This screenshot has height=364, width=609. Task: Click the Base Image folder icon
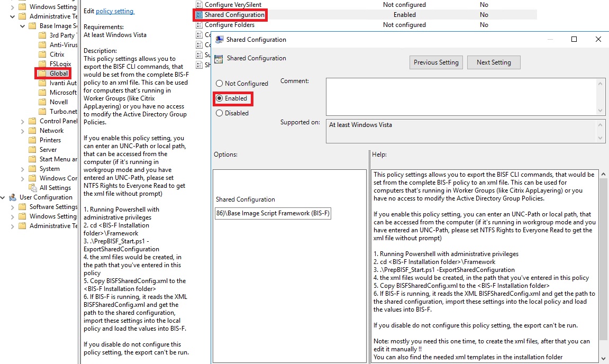33,25
